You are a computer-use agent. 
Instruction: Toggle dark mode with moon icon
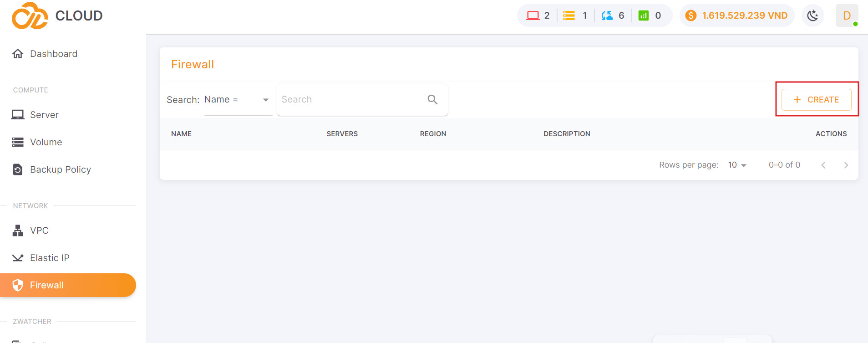[x=812, y=15]
